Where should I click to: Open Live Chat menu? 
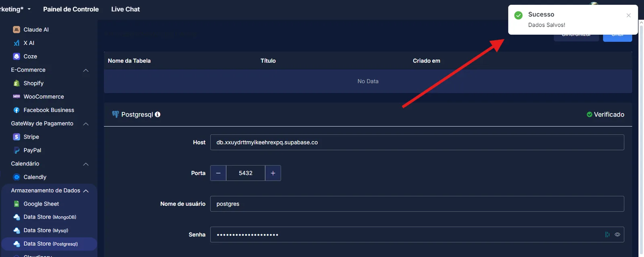coord(126,9)
